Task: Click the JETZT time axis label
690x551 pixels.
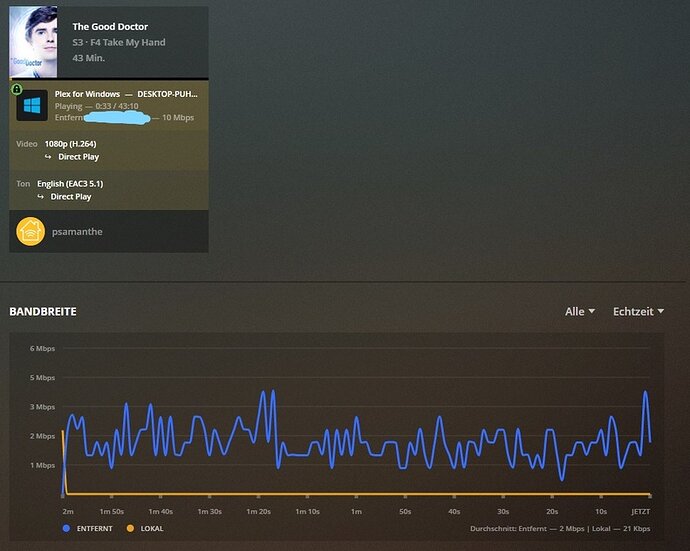Action: point(641,512)
